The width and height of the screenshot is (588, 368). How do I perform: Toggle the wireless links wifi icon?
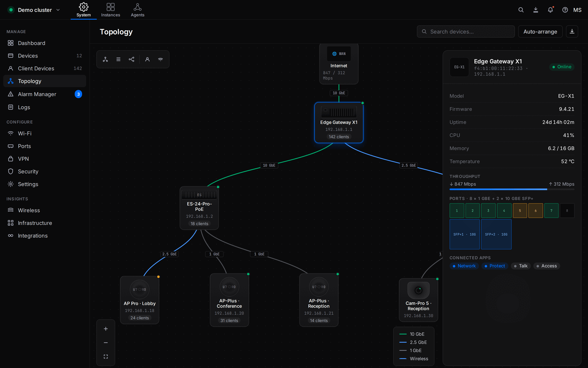(x=160, y=59)
